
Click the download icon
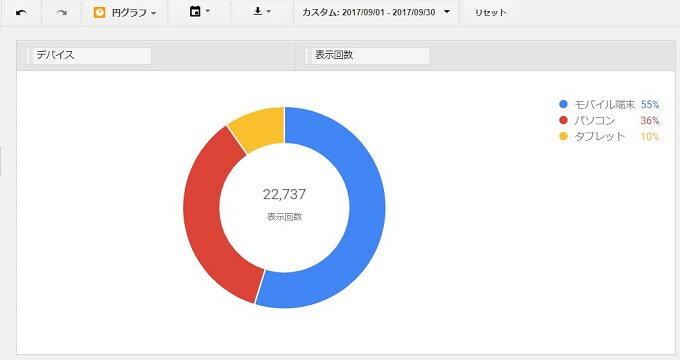pyautogui.click(x=258, y=11)
